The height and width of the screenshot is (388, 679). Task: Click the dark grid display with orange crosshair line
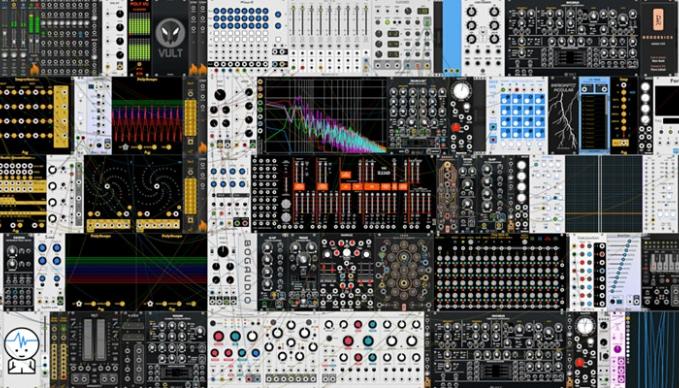point(604,194)
